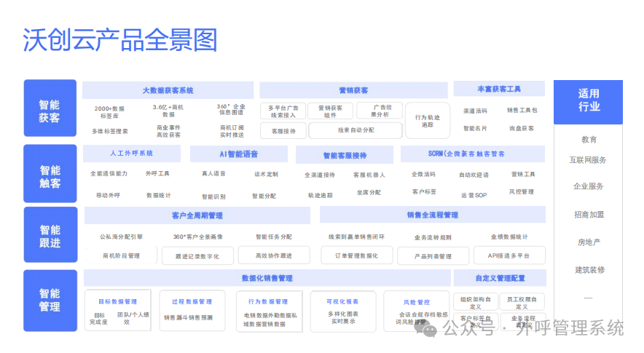Select 商业事件高效获客 item
The height and width of the screenshot is (353, 644).
pos(168,131)
